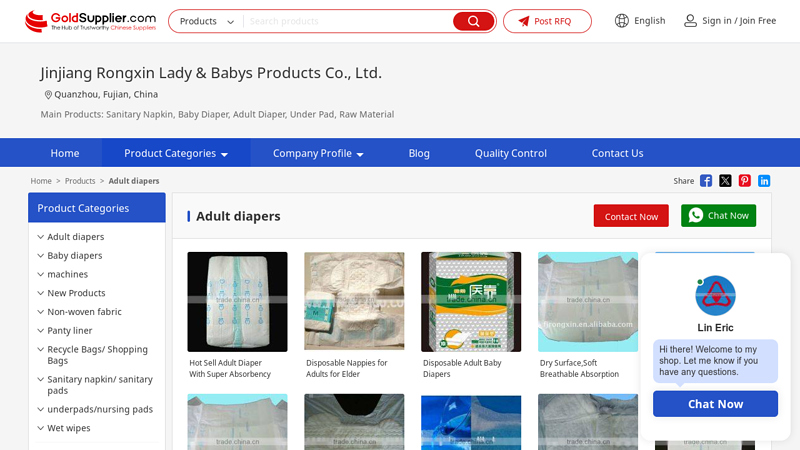The image size is (800, 450).
Task: Click Lin Eric's chat avatar
Action: point(715,295)
